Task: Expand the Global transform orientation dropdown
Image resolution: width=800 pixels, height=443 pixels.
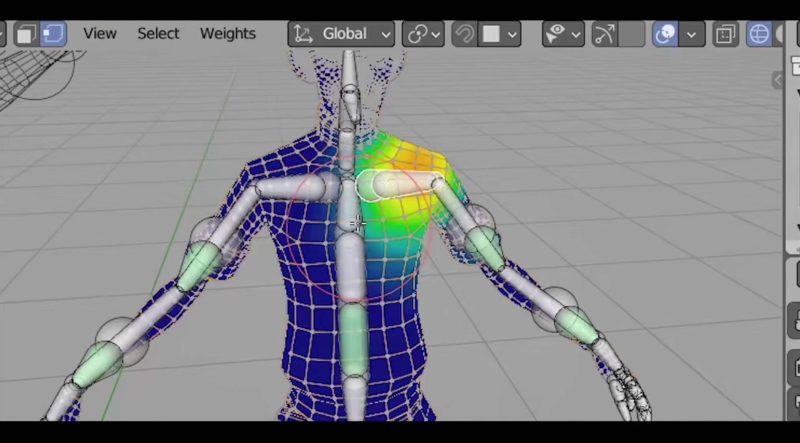Action: (x=342, y=34)
